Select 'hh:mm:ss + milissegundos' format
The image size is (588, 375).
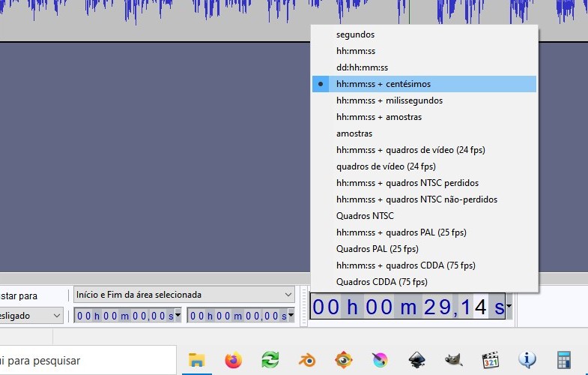(x=389, y=100)
